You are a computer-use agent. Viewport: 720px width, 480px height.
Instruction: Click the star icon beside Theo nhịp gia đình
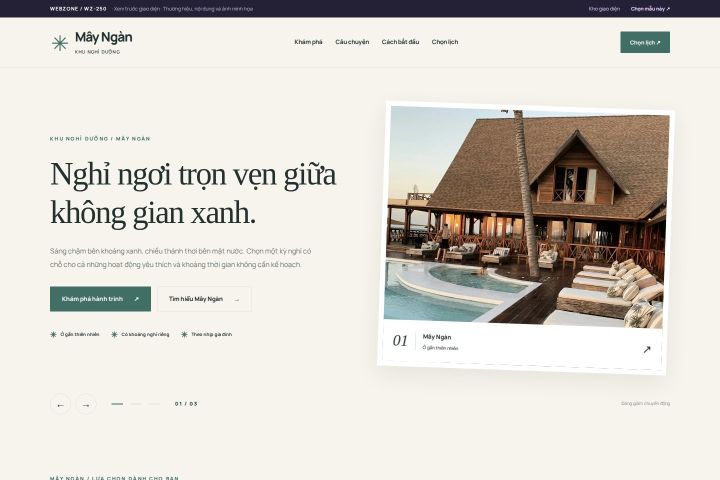pos(184,334)
